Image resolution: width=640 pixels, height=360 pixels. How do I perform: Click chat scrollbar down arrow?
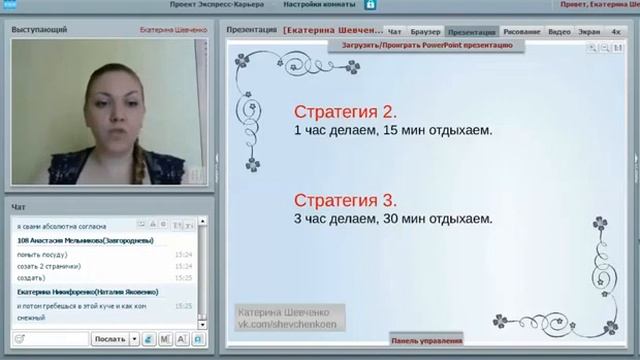click(x=202, y=325)
